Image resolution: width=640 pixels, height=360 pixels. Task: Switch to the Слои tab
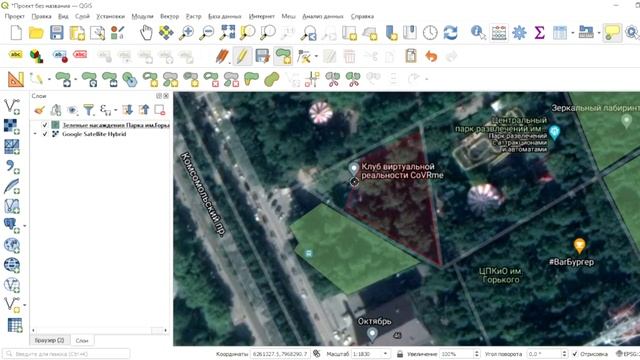coord(82,340)
